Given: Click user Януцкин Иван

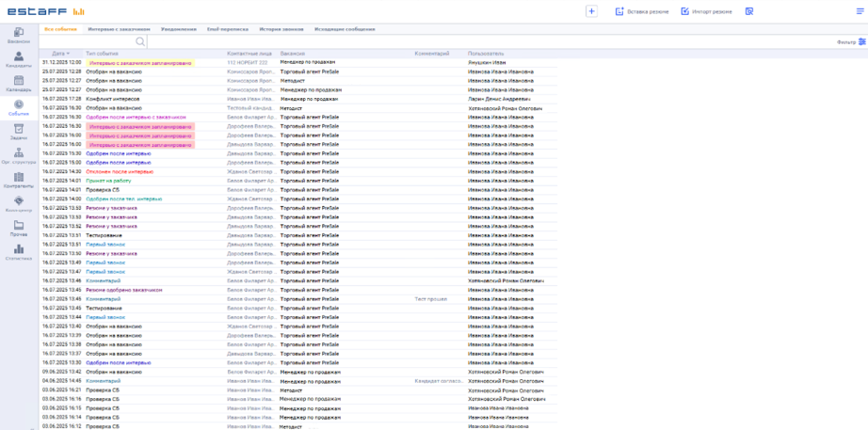Looking at the screenshot, I should [487, 62].
